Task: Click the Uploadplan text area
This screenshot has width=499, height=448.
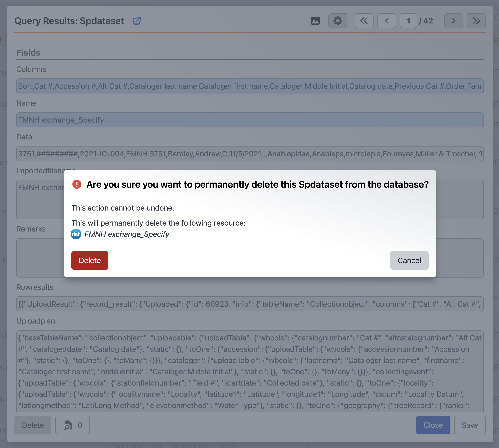Action: tap(250, 371)
